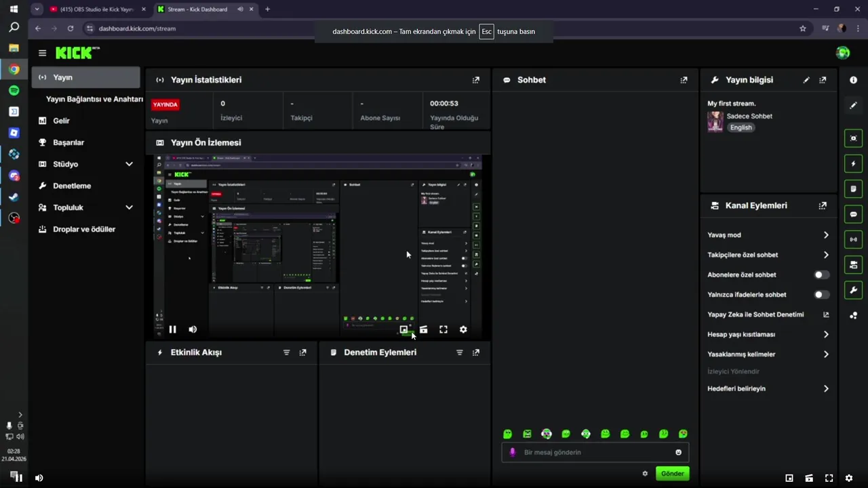Toggle the stream statistics broadcast widget

pos(853,239)
